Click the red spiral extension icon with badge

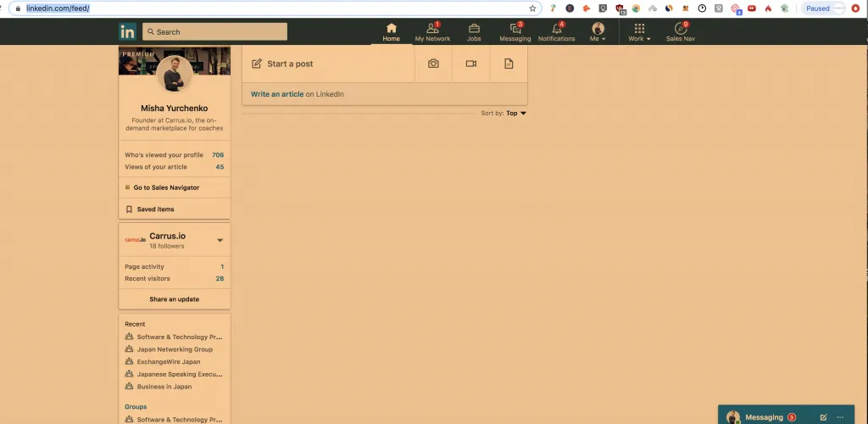coord(736,8)
